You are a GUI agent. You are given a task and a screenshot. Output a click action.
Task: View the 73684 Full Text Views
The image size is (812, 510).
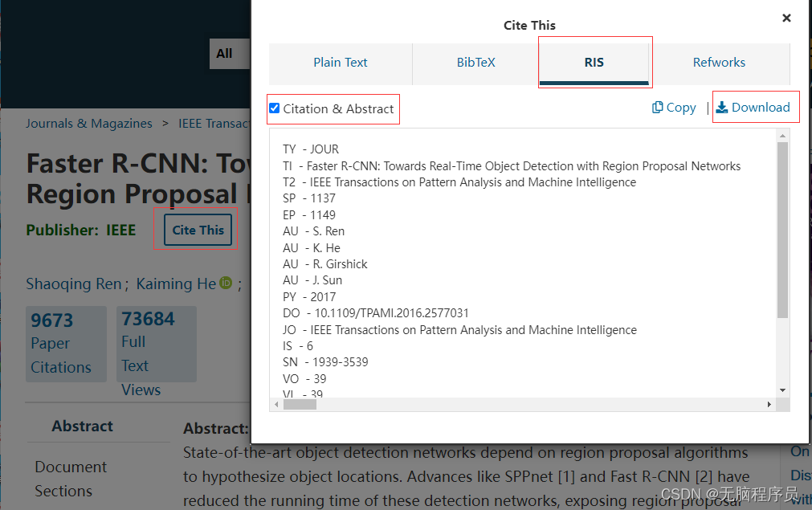coord(157,344)
